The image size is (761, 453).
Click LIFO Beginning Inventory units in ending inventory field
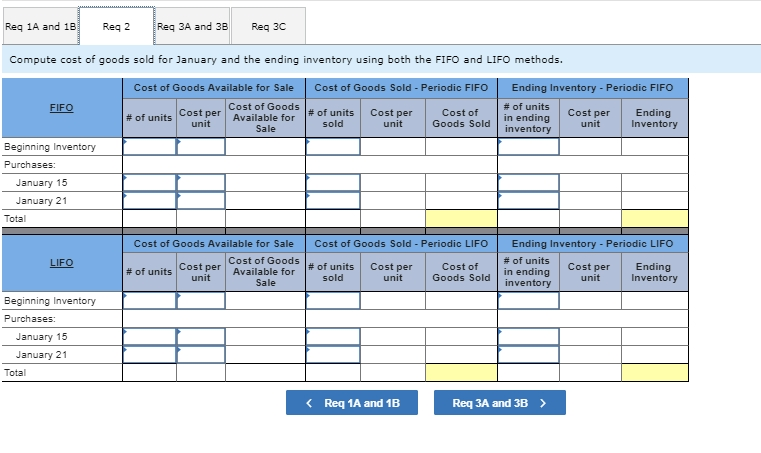pos(529,301)
